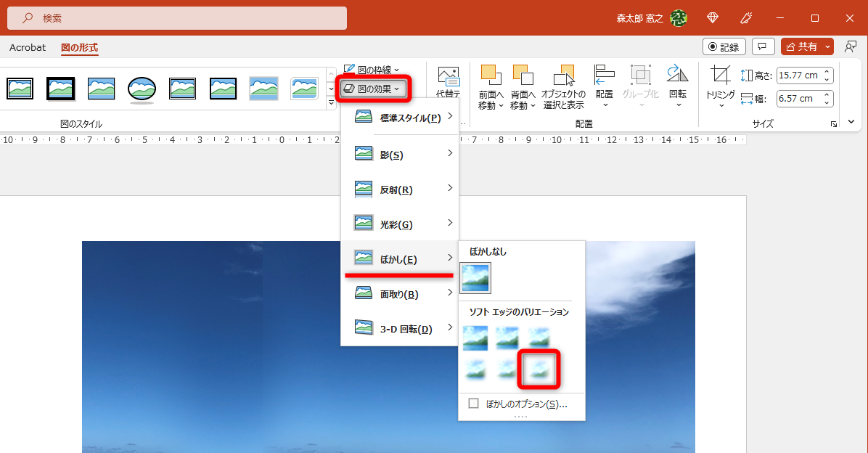Choose first soft edge variation in bottom row

tap(475, 369)
